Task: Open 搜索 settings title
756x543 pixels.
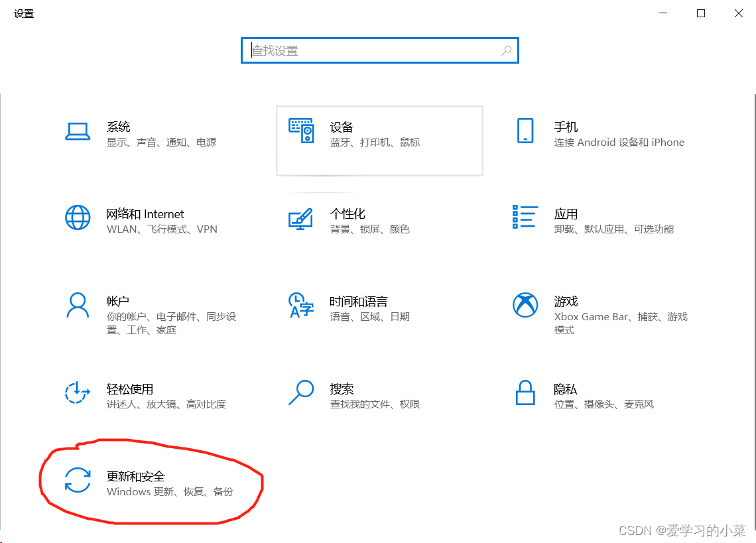Action: [x=342, y=389]
